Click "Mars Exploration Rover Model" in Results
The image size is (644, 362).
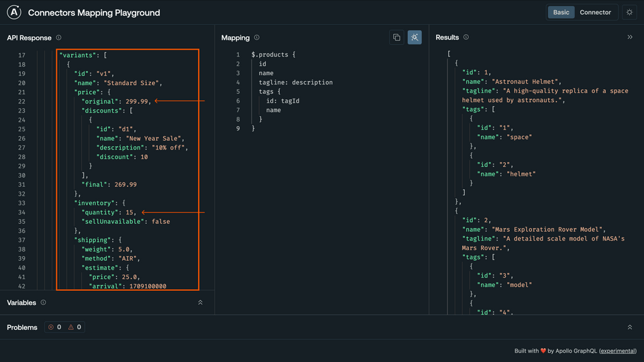[x=547, y=229]
